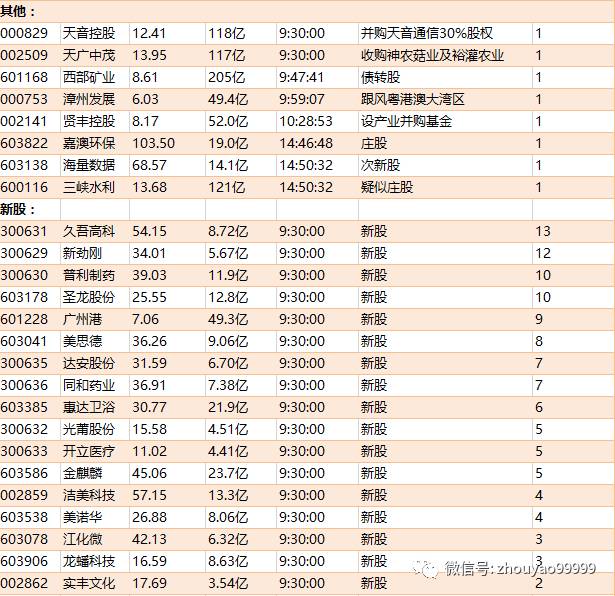Click stock code 000829
This screenshot has height=596, width=615.
(24, 33)
